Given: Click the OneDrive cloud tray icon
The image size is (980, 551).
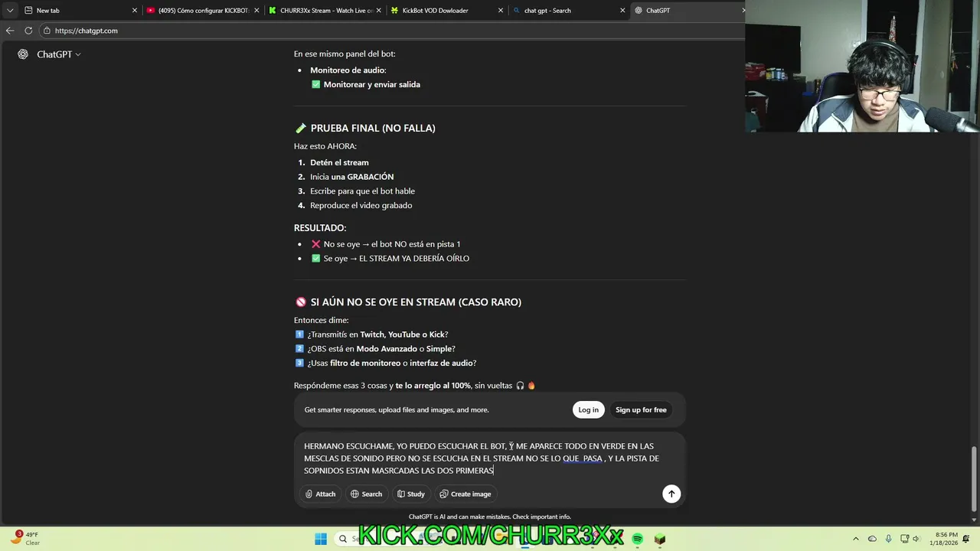Looking at the screenshot, I should click(x=872, y=539).
